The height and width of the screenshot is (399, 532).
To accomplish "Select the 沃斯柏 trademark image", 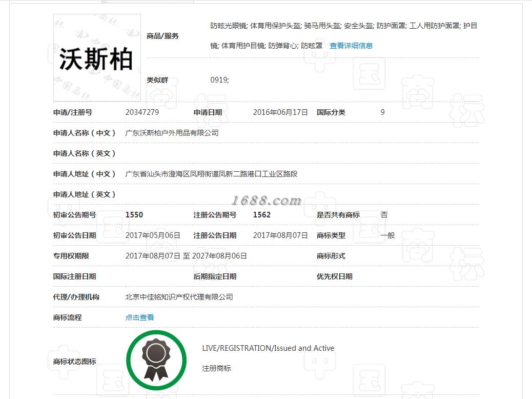I will [97, 58].
